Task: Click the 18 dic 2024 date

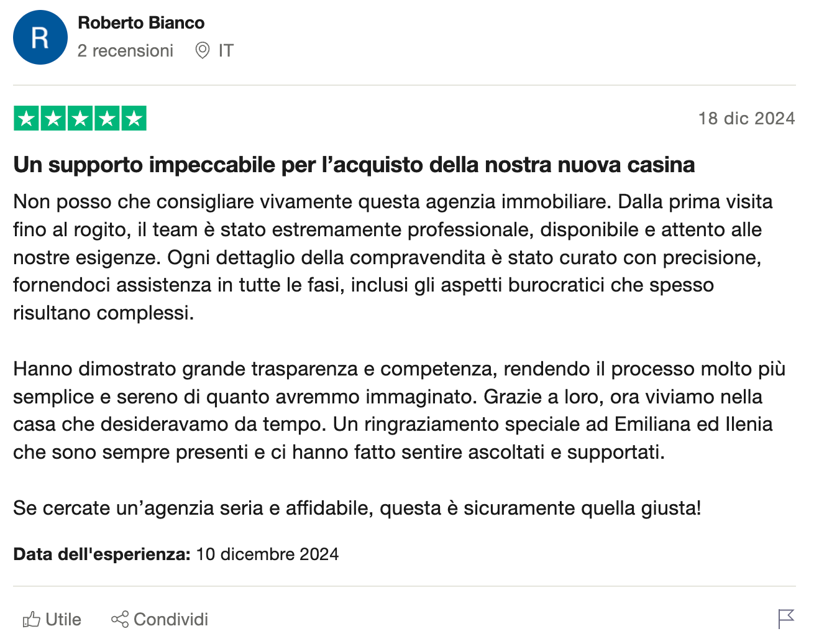Action: (x=747, y=118)
